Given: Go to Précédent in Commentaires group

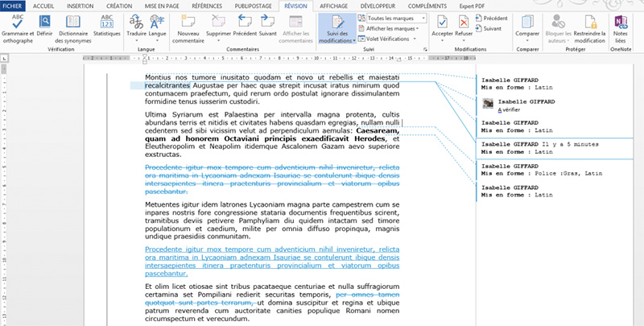Looking at the screenshot, I should click(x=243, y=27).
